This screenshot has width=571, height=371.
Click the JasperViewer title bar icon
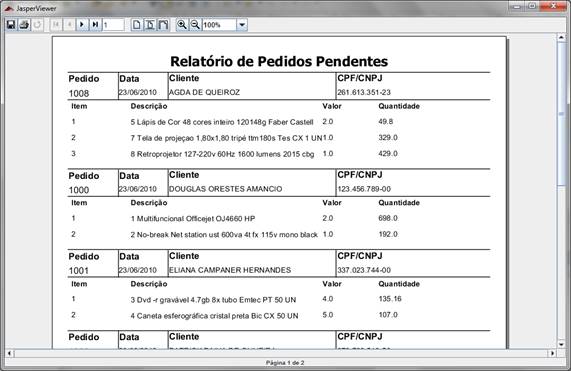pyautogui.click(x=9, y=8)
